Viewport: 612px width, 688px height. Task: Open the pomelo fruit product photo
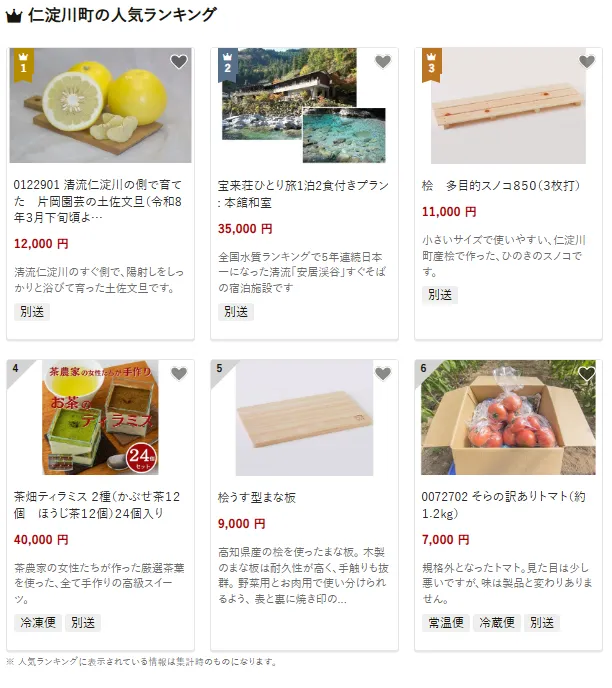pos(100,105)
